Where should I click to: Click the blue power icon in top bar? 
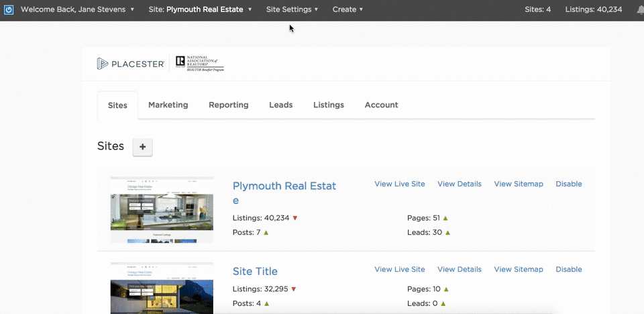coord(9,9)
